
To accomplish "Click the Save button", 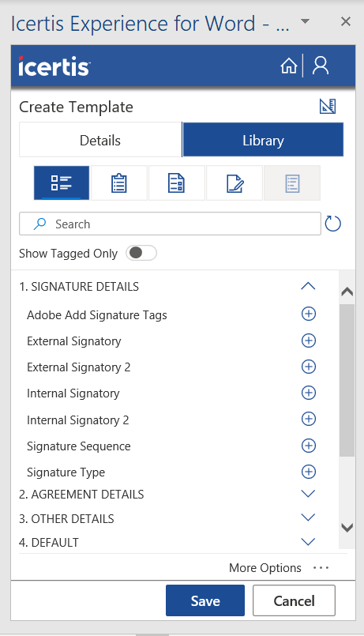I will tap(205, 600).
